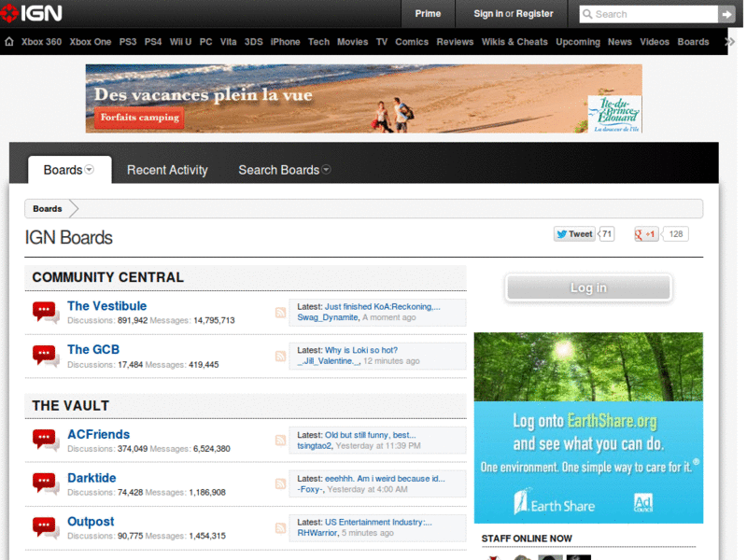Open the Darktide board
747x560 pixels.
[x=92, y=478]
